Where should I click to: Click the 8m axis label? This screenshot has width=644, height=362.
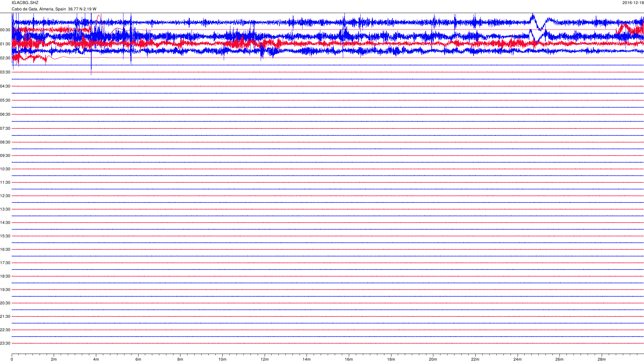coord(180,359)
